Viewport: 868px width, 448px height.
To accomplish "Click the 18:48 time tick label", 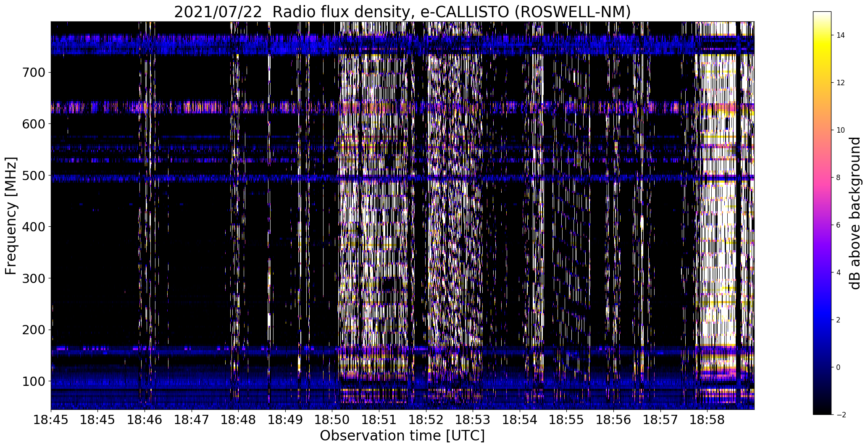I will point(238,420).
